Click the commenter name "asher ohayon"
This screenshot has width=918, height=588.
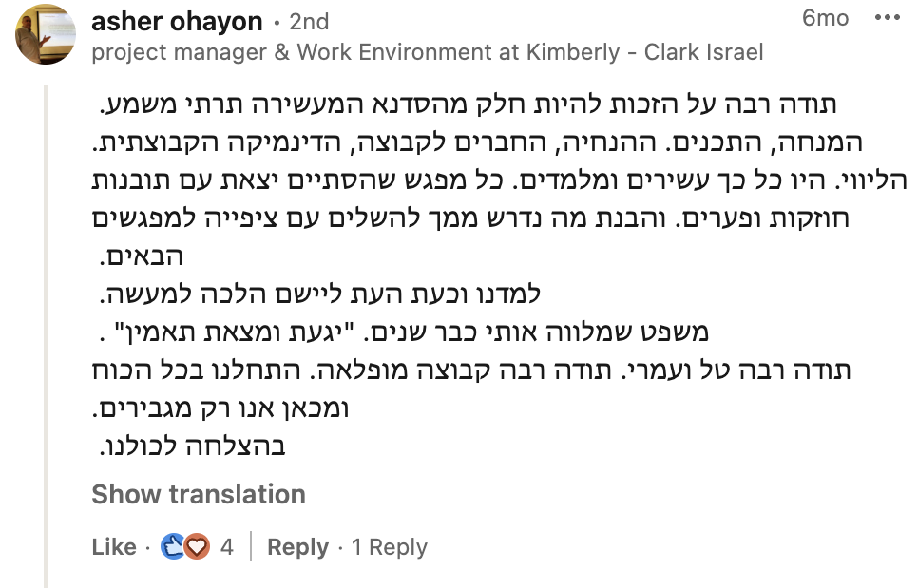click(x=175, y=21)
